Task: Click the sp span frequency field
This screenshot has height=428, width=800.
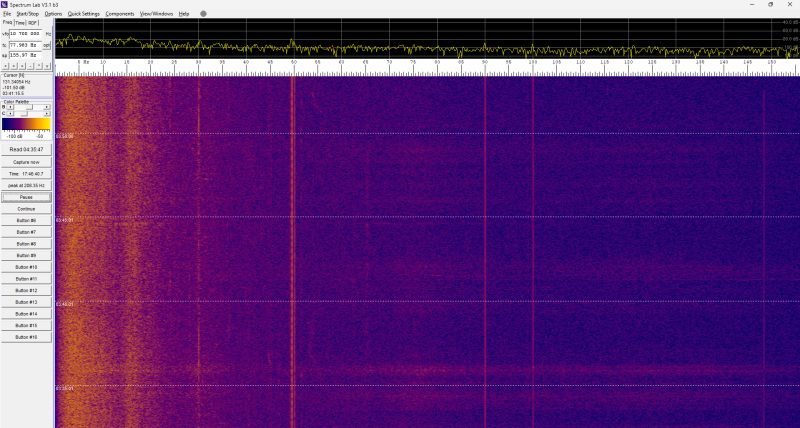Action: [x=26, y=55]
